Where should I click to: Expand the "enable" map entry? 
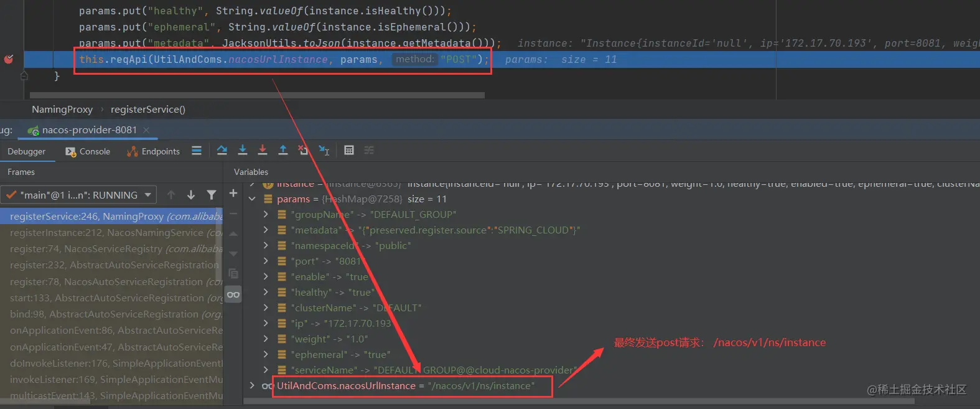(266, 276)
